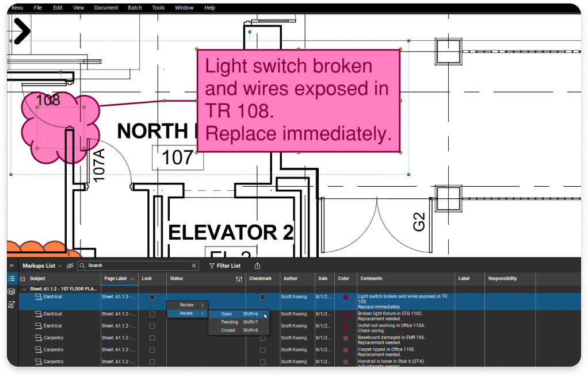
Task: Click the markup icon for the Outlet not working row
Action: coord(38,326)
